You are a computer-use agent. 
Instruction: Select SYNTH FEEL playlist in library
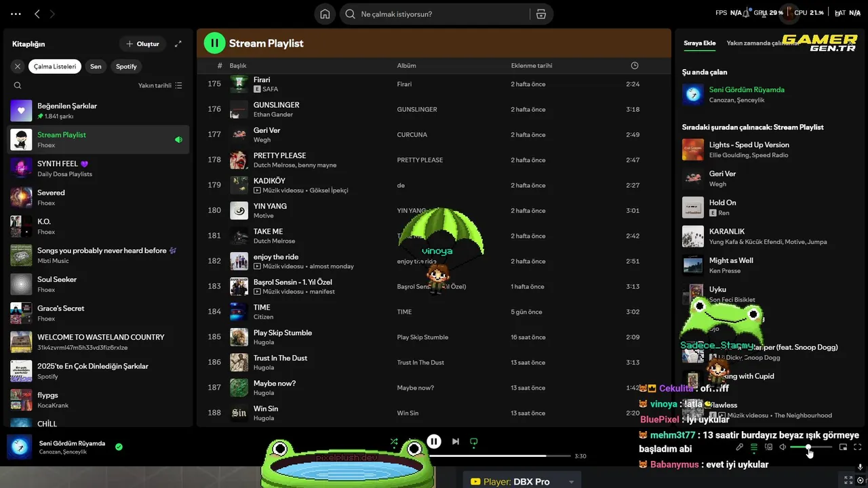(98, 169)
